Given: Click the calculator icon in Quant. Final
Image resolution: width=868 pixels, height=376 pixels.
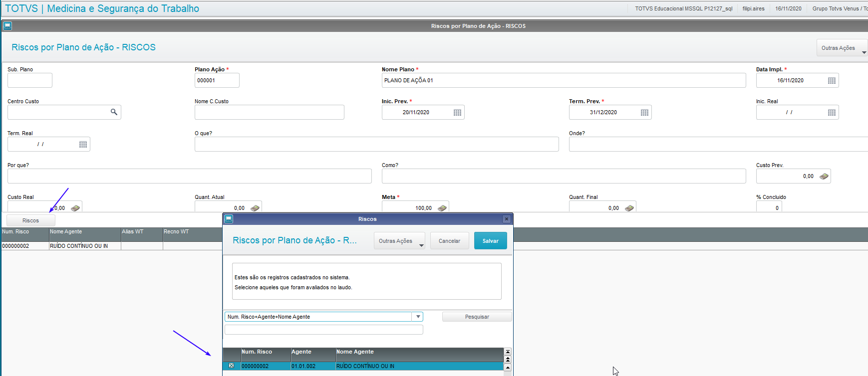Looking at the screenshot, I should coord(629,208).
